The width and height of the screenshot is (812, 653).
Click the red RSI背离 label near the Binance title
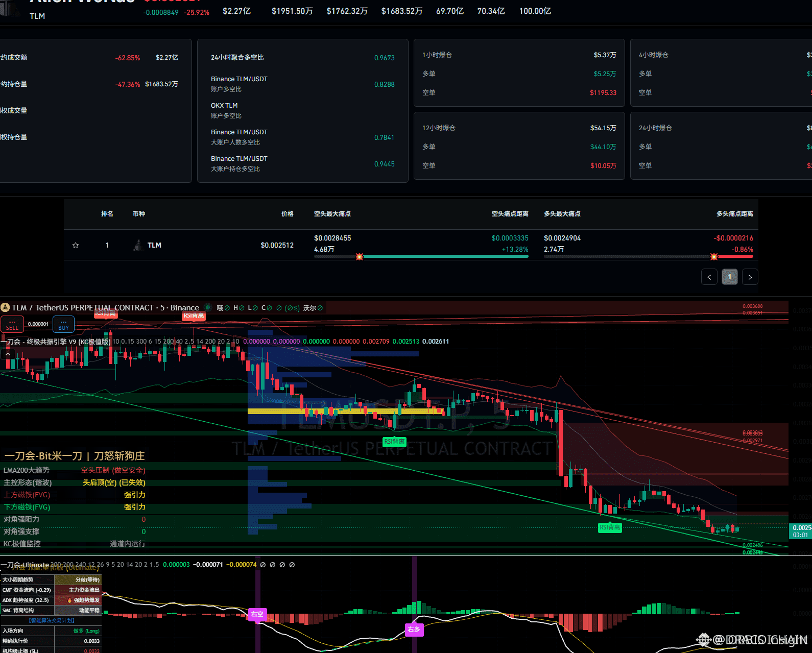click(194, 316)
